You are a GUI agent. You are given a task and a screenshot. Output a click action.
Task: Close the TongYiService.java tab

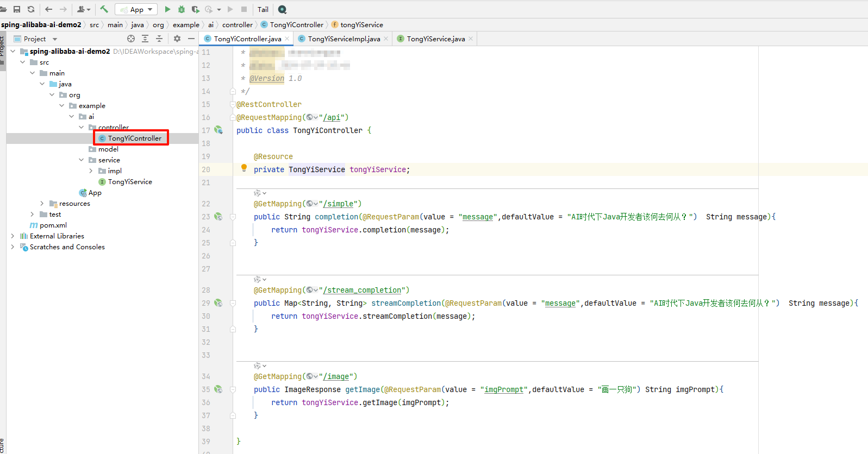pyautogui.click(x=471, y=39)
